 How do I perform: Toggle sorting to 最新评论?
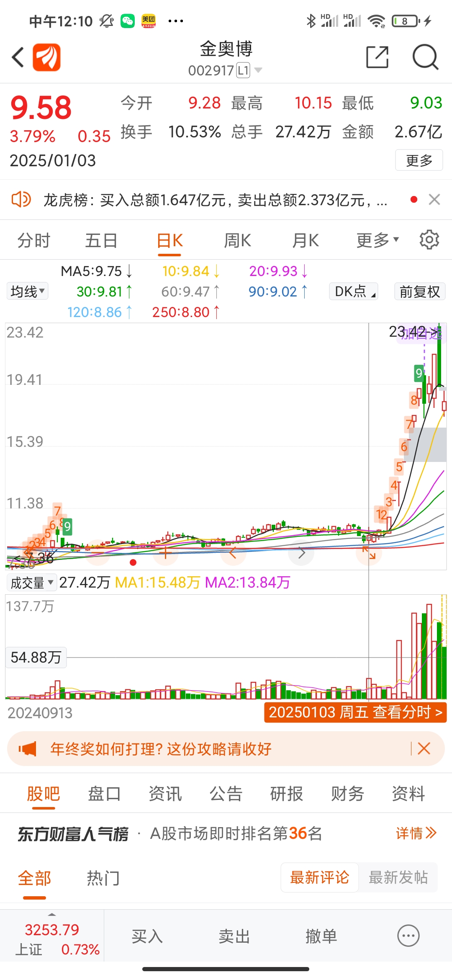[x=320, y=877]
